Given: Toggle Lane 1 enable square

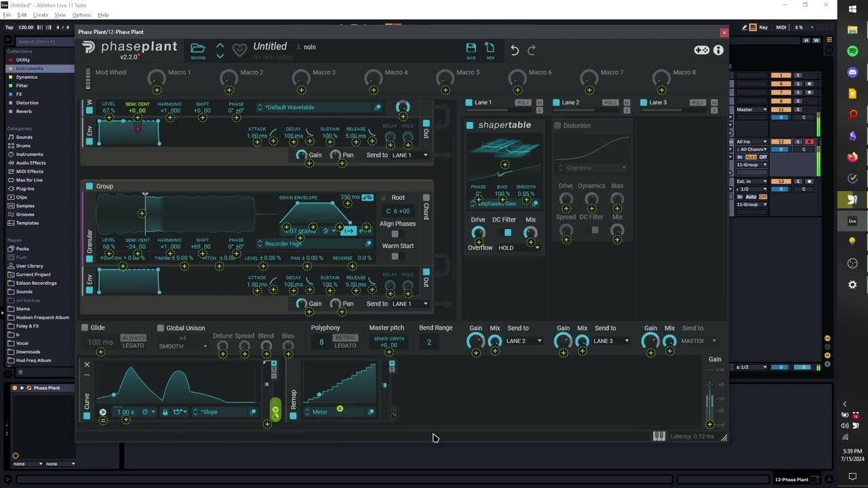Looking at the screenshot, I should click(469, 102).
